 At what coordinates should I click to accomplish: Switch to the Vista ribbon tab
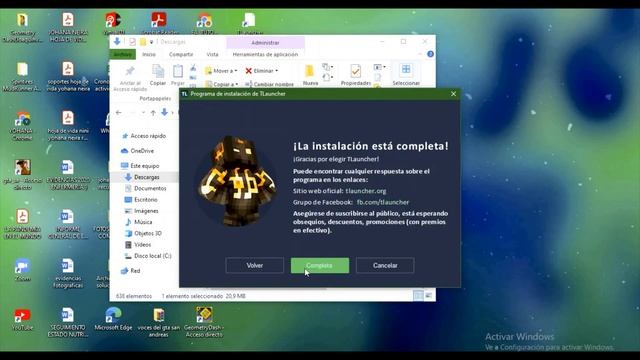click(212, 54)
